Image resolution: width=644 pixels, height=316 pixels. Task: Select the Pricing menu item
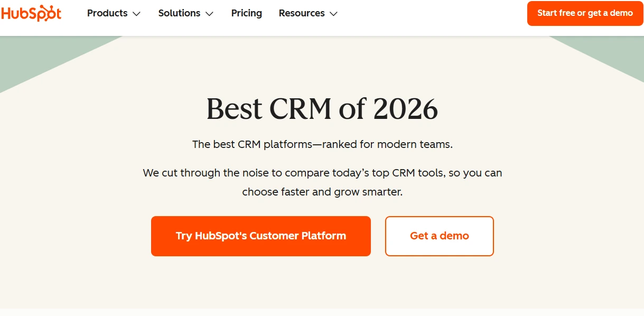click(246, 13)
